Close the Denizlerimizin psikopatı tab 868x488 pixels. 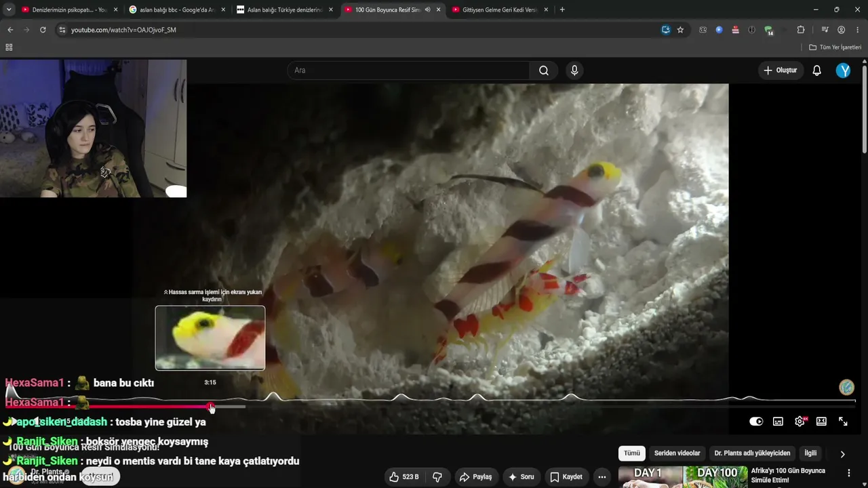tap(115, 9)
